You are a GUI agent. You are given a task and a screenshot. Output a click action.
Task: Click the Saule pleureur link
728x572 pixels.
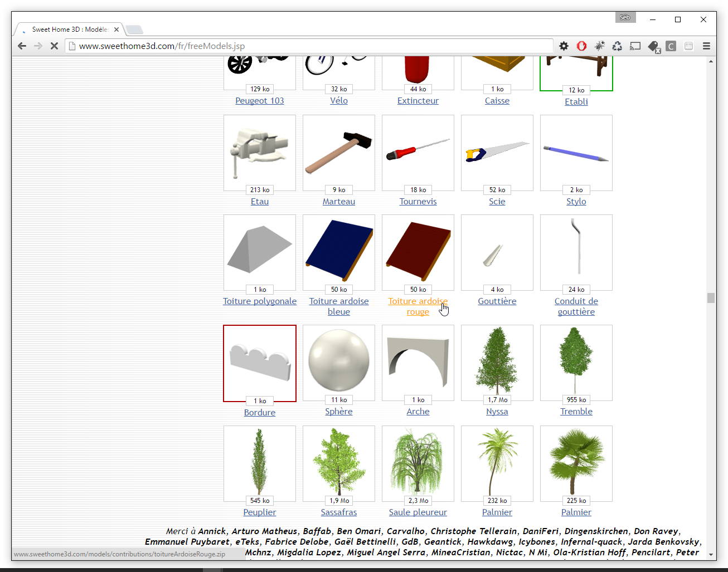pyautogui.click(x=418, y=512)
